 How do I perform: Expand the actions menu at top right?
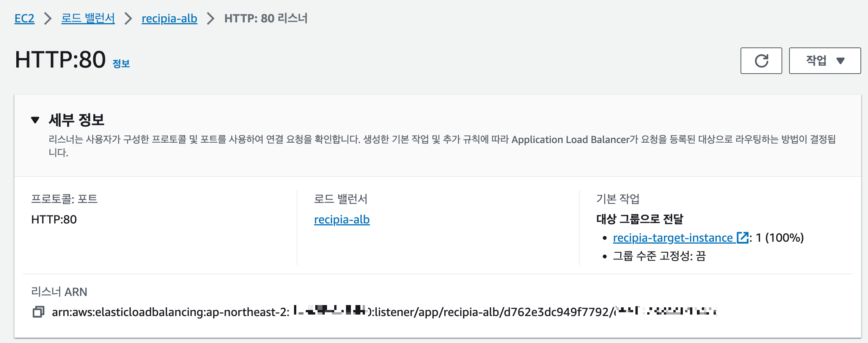click(x=824, y=60)
